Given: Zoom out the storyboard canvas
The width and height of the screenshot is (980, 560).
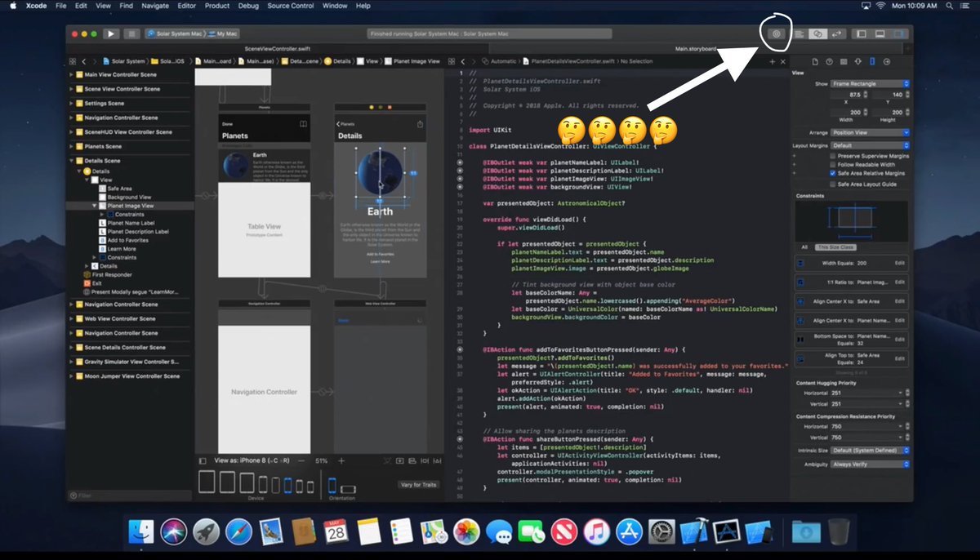Looking at the screenshot, I should pyautogui.click(x=301, y=460).
